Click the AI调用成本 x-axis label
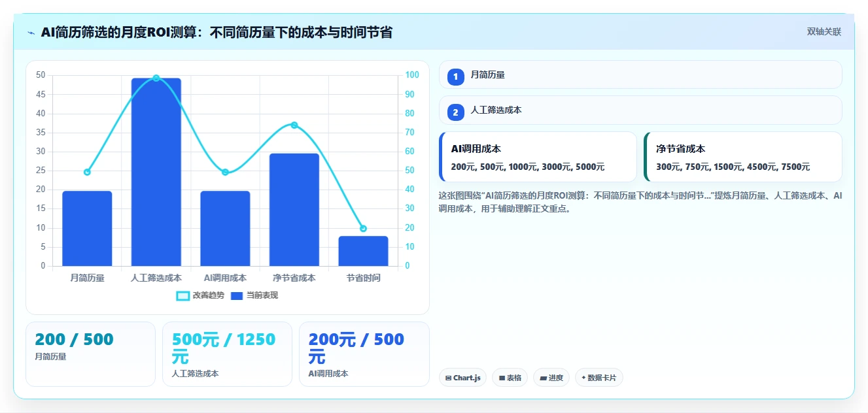This screenshot has width=868, height=413. tap(225, 278)
